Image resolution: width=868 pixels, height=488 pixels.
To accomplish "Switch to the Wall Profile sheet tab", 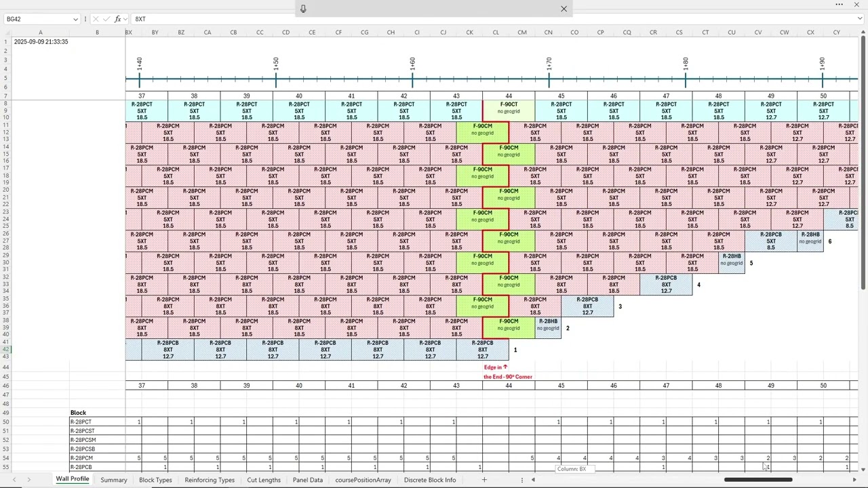I will click(x=73, y=479).
